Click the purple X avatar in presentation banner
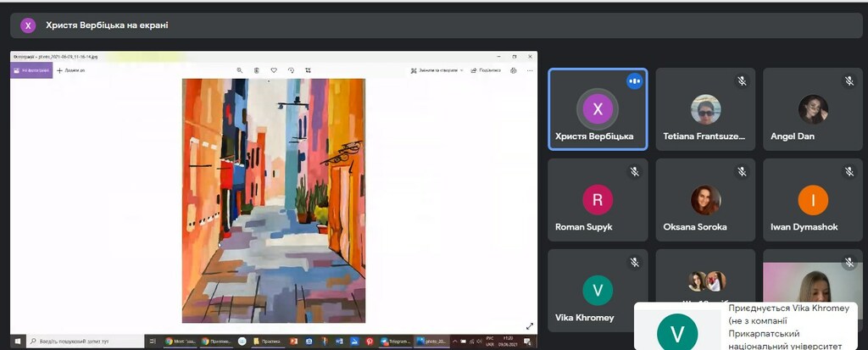Screen dimensions: 868x350 click(x=28, y=25)
